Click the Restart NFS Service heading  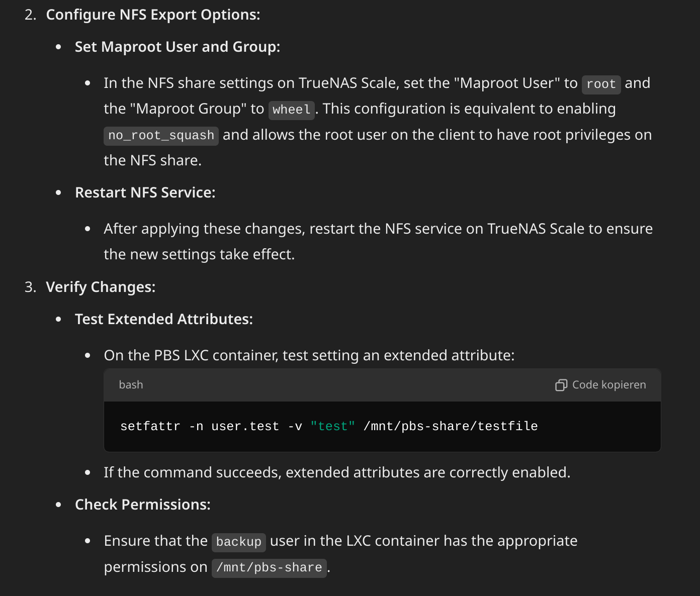coord(145,192)
